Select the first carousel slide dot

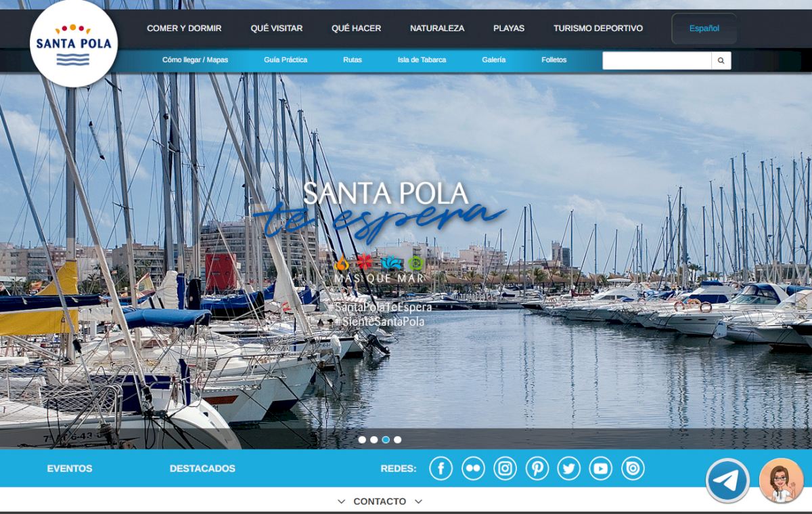pyautogui.click(x=362, y=440)
